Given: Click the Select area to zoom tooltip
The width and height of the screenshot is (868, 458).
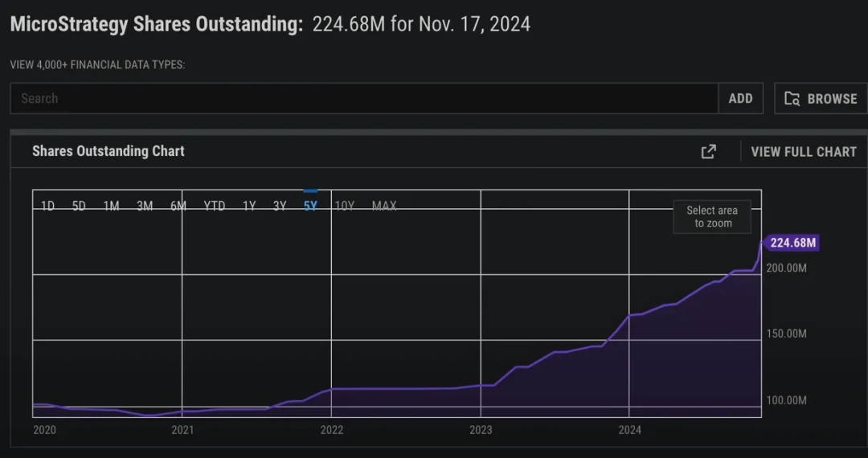Looking at the screenshot, I should pos(712,217).
